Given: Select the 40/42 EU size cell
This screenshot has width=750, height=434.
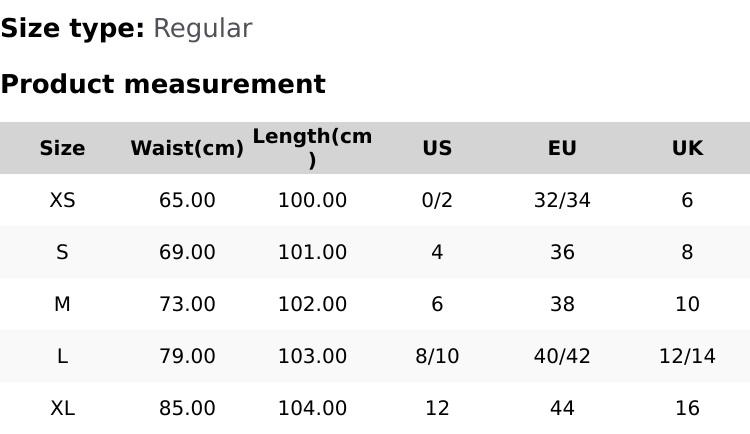Looking at the screenshot, I should [562, 357].
